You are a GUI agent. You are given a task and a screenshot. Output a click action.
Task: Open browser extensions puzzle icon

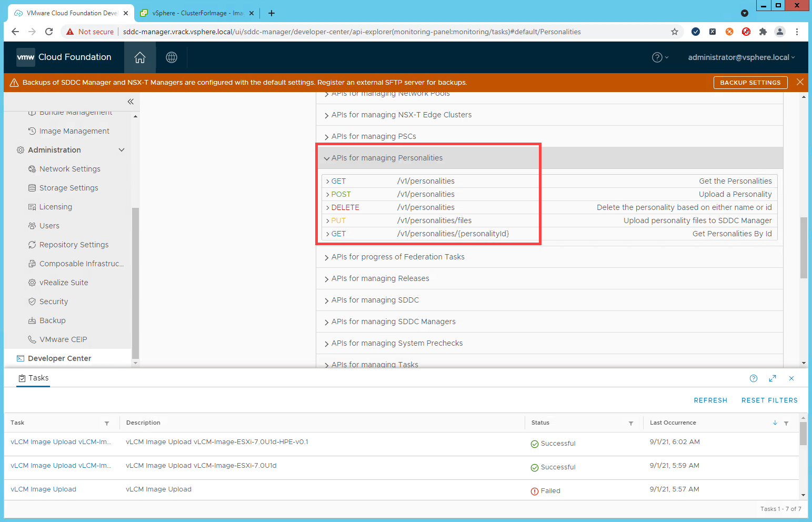coord(763,32)
